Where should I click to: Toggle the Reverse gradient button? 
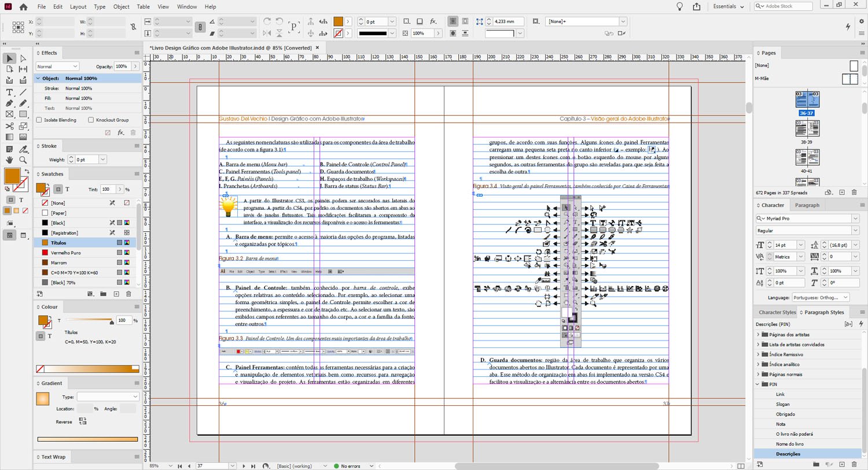tap(82, 421)
